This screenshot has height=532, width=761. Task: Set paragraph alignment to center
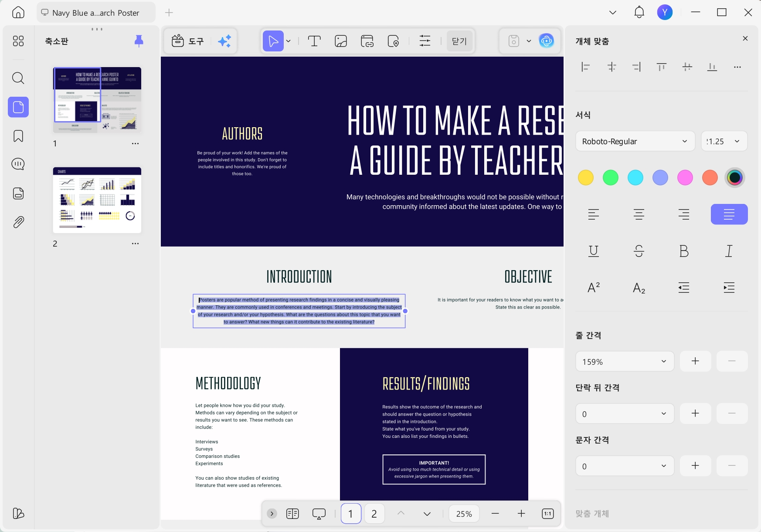pyautogui.click(x=639, y=214)
